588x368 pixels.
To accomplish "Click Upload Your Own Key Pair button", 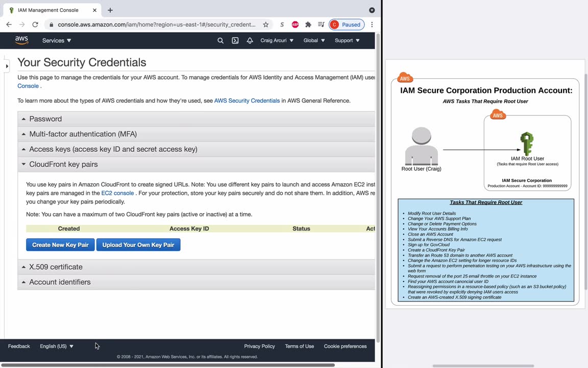I will (138, 245).
